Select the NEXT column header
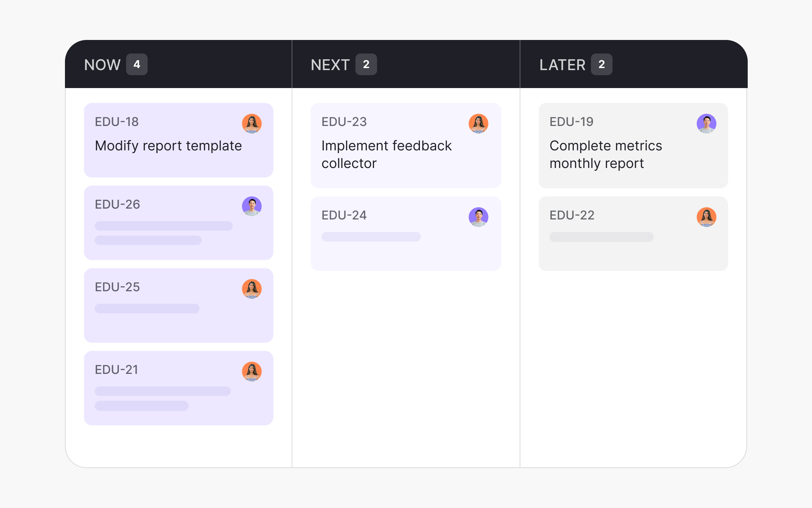 click(x=330, y=65)
